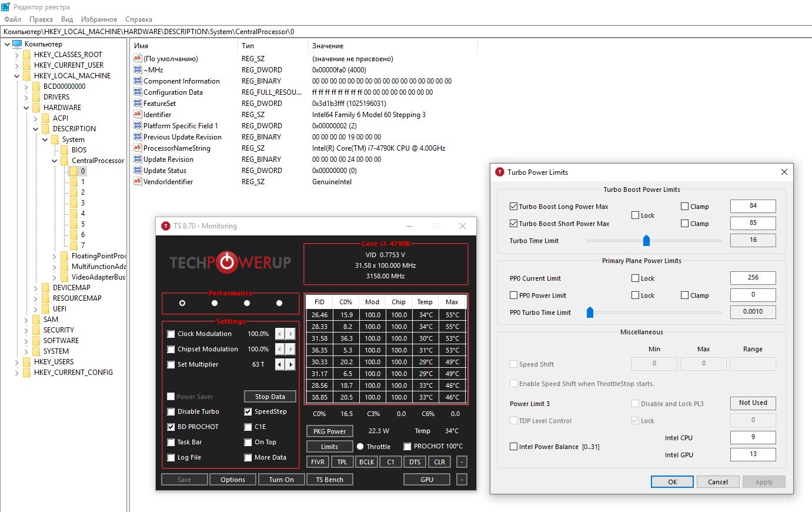This screenshot has width=812, height=512.
Task: Click the HKEY_CLASSES_ROOT folder icon
Action: 27,55
